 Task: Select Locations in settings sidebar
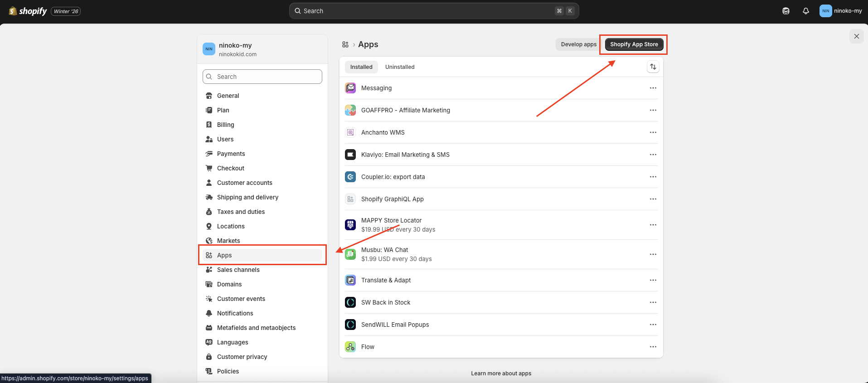click(x=262, y=226)
